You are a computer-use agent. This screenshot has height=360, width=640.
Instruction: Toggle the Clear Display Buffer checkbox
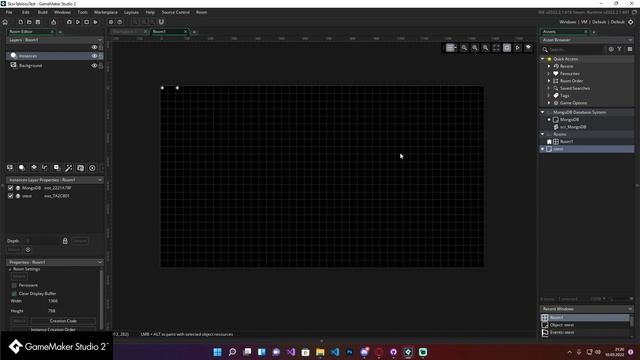tap(14, 293)
